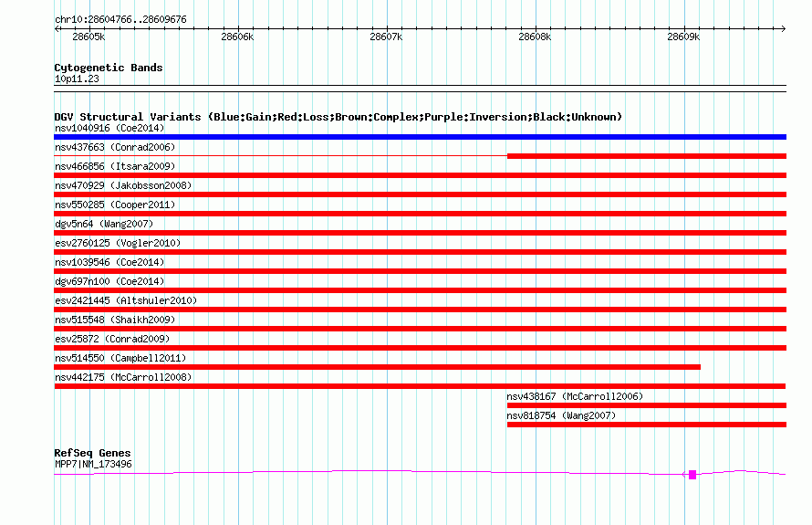Click the red bar under nsv438167

tap(647, 405)
